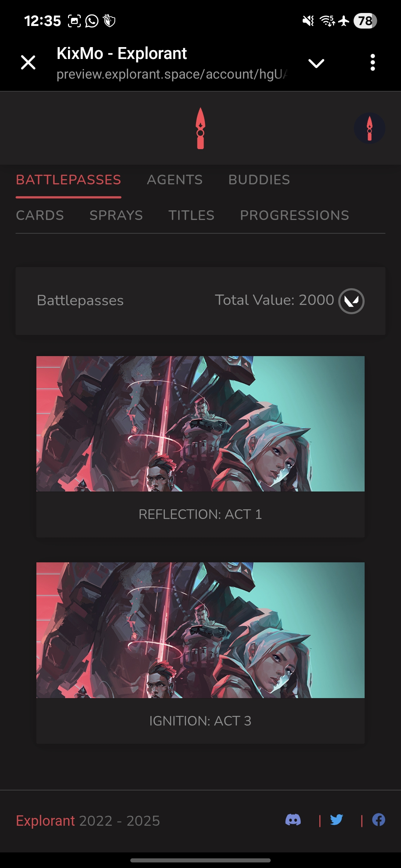
Task: Tap the Reflection: Act 1 battlepass image
Action: tap(200, 424)
